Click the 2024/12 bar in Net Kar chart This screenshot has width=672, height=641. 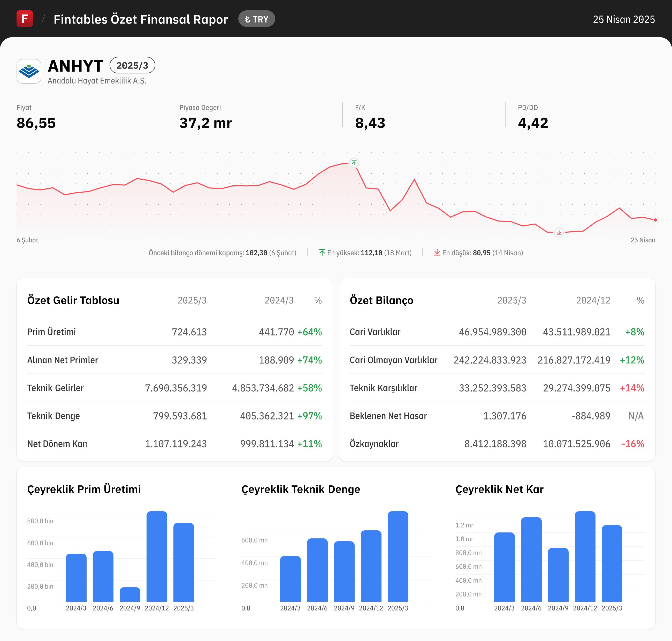585,556
